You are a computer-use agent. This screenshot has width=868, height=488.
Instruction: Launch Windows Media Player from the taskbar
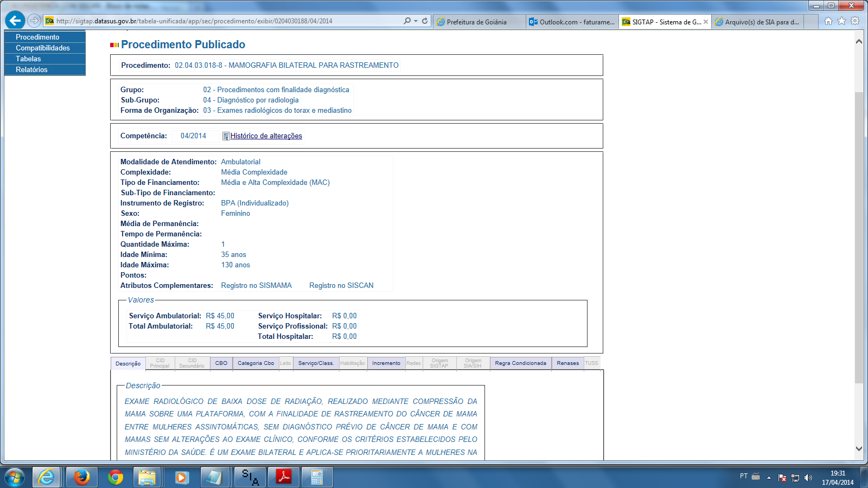click(x=182, y=477)
